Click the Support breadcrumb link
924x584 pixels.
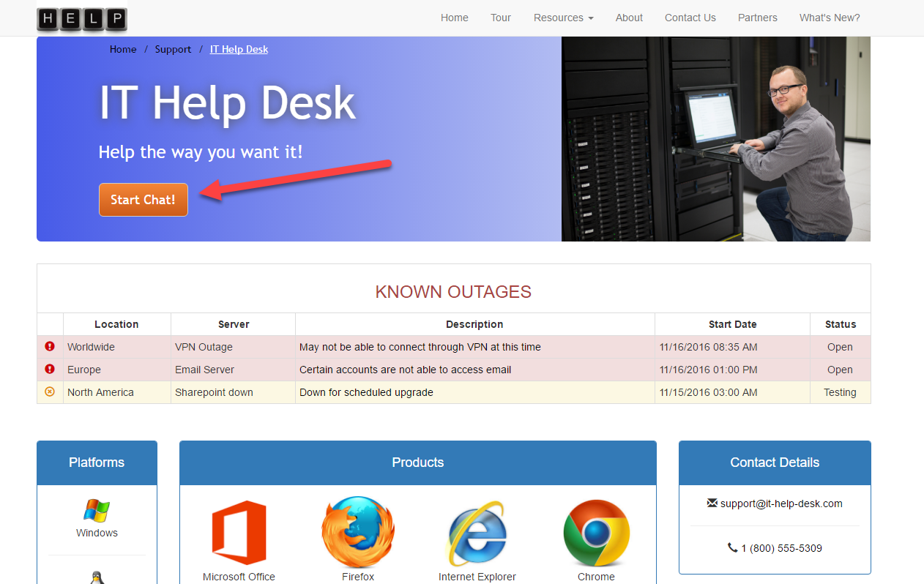[173, 49]
